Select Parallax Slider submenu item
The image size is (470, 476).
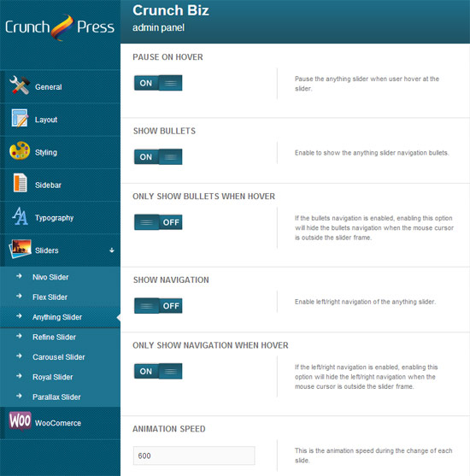56,397
